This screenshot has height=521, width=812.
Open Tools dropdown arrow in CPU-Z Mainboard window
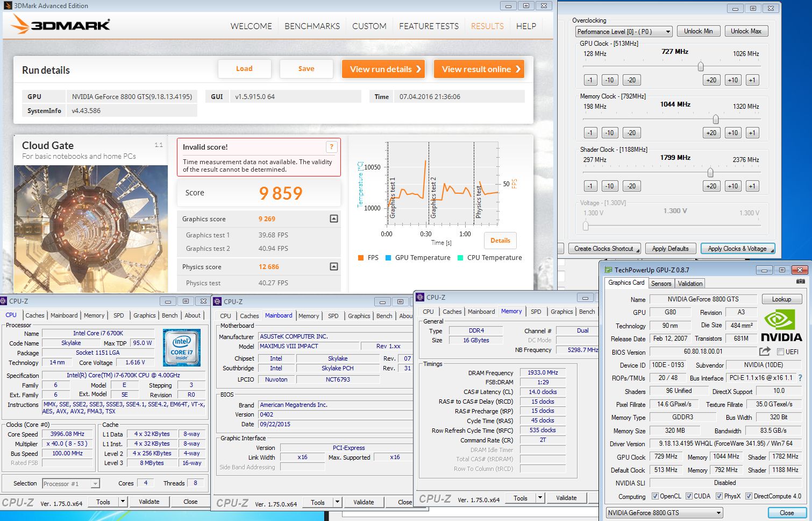pyautogui.click(x=337, y=502)
